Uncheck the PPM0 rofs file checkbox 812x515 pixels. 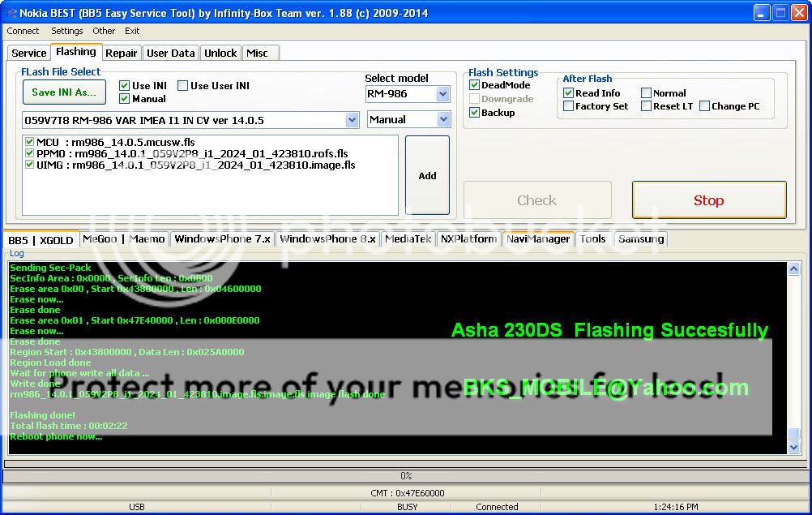tap(29, 152)
